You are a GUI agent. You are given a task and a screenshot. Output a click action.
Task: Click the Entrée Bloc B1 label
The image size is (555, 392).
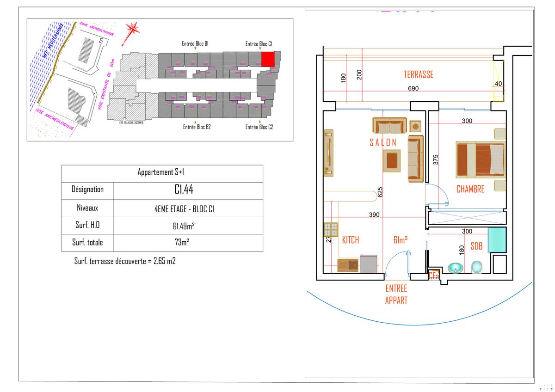(196, 44)
